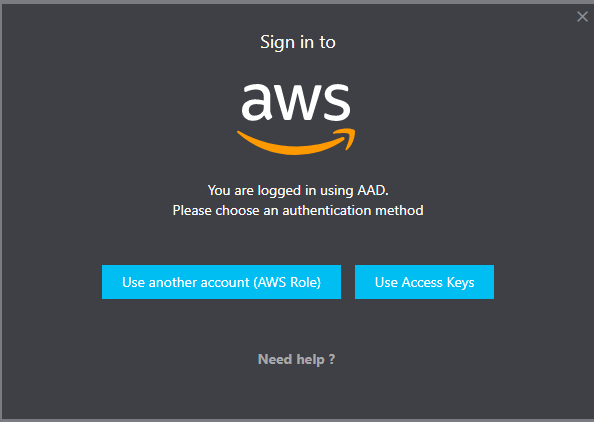Viewport: 594px width, 422px height.
Task: Click the word AAD in the login message
Action: (372, 190)
